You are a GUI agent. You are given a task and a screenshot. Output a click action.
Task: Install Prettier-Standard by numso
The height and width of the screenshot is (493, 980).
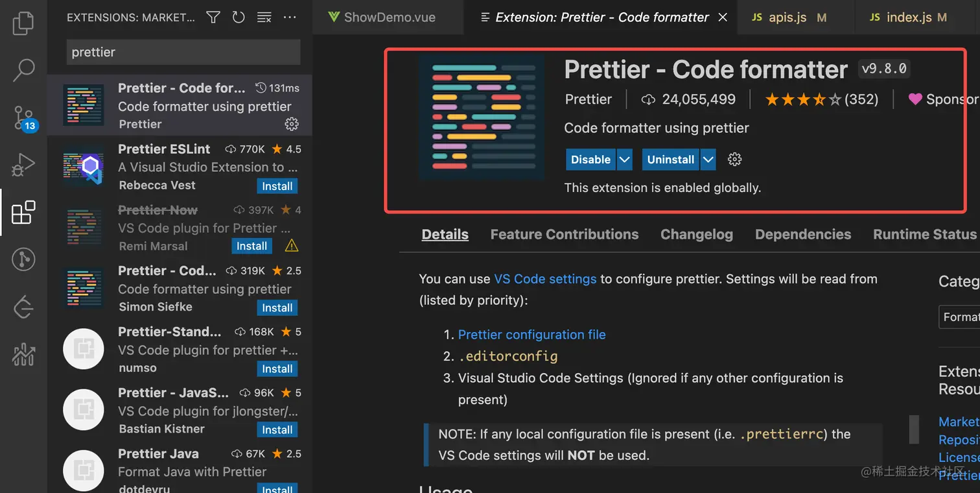click(277, 369)
